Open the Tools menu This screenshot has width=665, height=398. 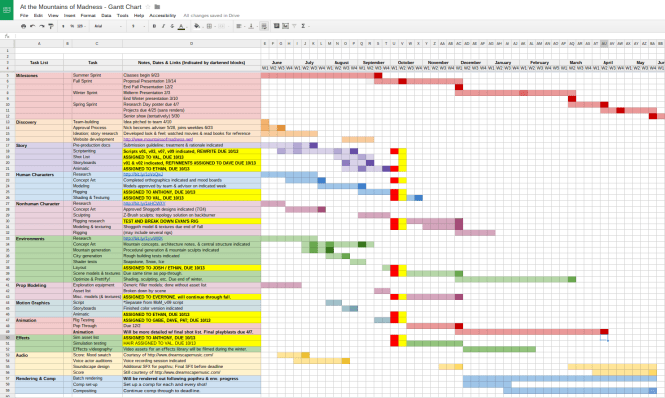coord(123,15)
